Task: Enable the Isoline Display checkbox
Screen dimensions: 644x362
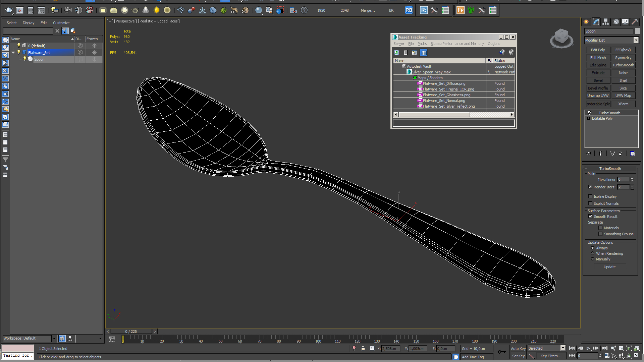Action: pos(590,196)
